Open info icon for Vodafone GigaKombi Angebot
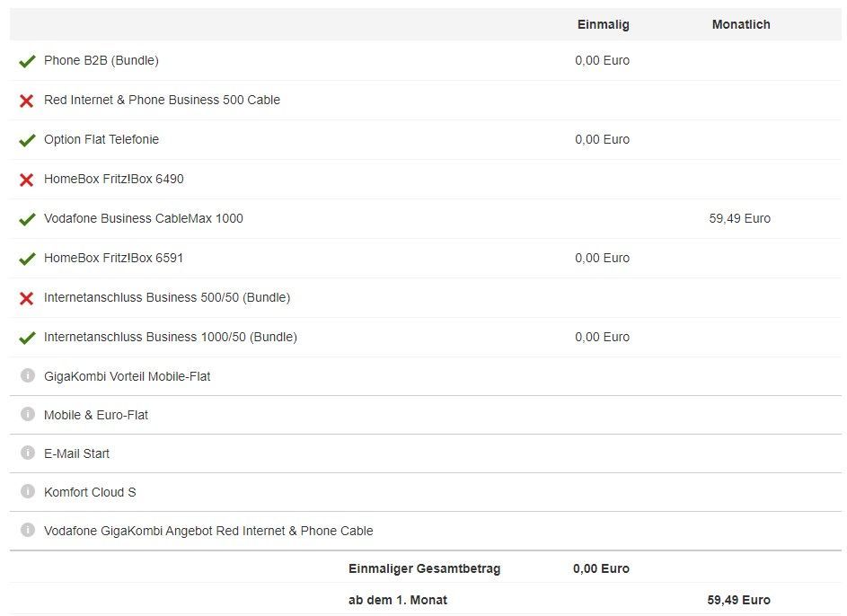847x616 pixels. click(x=28, y=530)
